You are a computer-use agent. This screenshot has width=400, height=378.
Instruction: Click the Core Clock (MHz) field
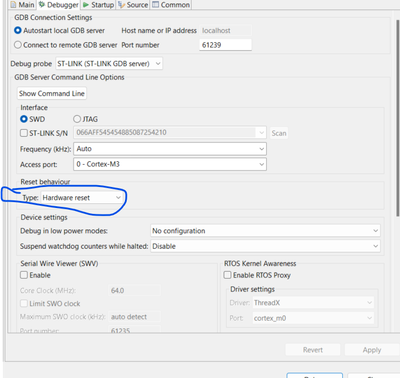tap(134, 290)
